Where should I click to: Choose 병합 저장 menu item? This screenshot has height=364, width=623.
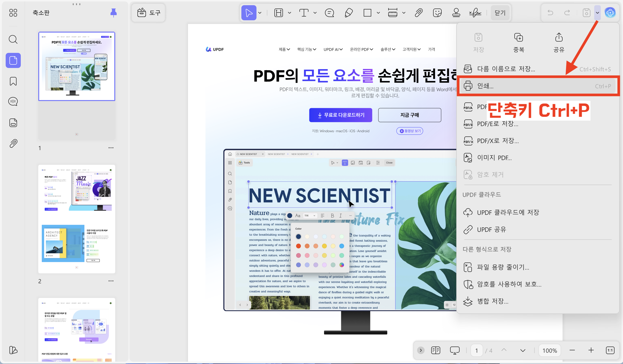tap(538, 301)
